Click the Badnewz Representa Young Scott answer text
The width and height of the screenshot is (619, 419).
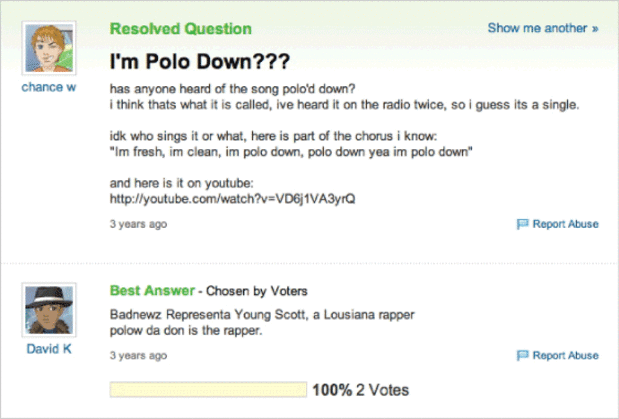coord(262,315)
